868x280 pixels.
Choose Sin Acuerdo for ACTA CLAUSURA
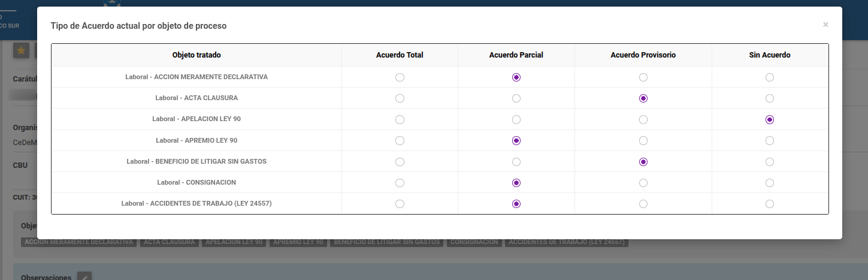(770, 98)
